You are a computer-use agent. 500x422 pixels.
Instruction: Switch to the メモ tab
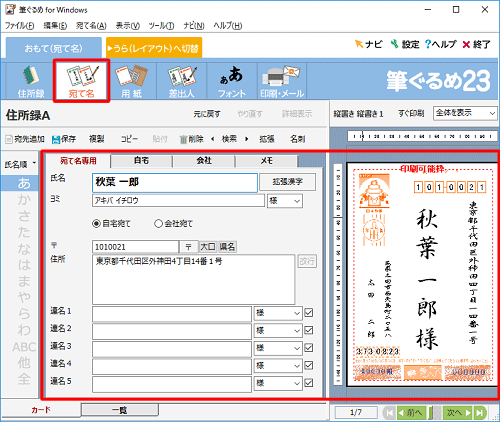tap(267, 161)
